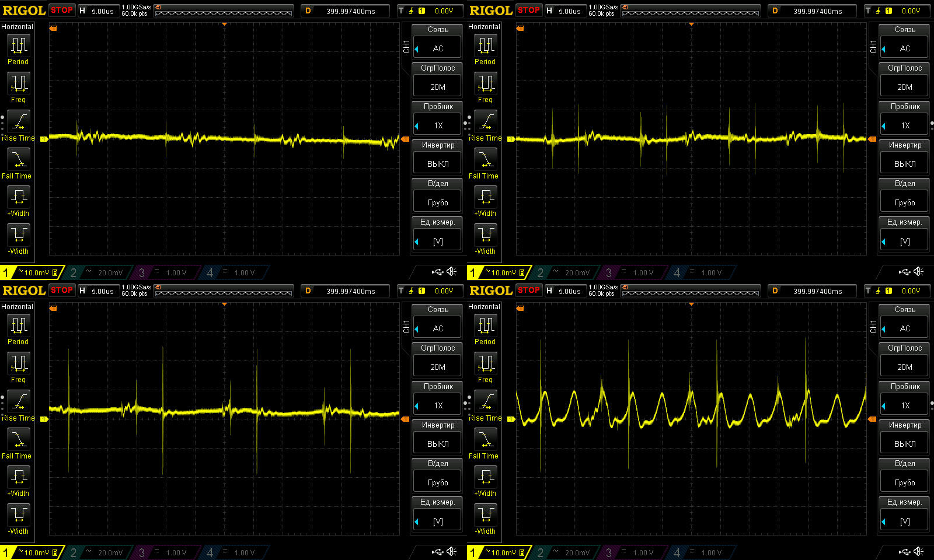Choose Fall Time measurement in bottom-right screen
The image size is (934, 560).
coord(486,444)
